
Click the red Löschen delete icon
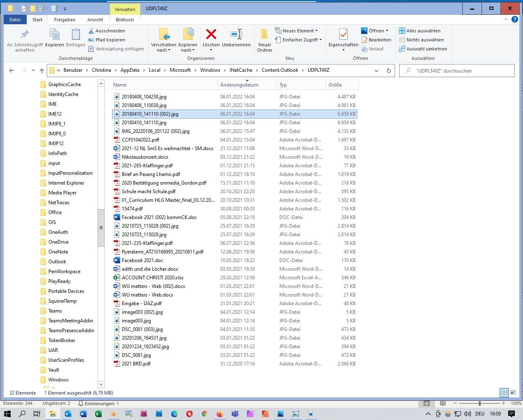tap(211, 34)
